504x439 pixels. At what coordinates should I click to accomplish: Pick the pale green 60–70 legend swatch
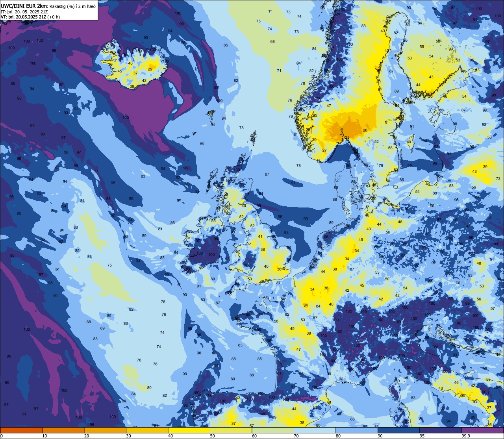[x=273, y=430]
